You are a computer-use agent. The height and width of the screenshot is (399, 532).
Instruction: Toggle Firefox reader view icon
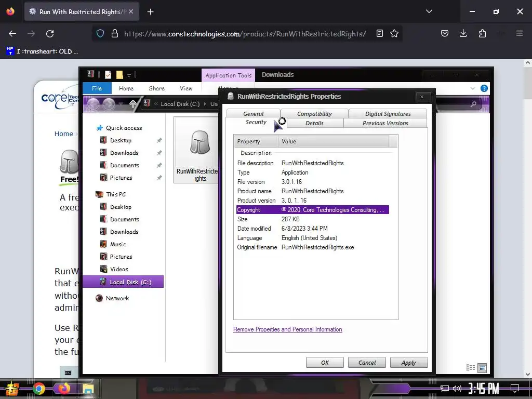[x=380, y=33]
